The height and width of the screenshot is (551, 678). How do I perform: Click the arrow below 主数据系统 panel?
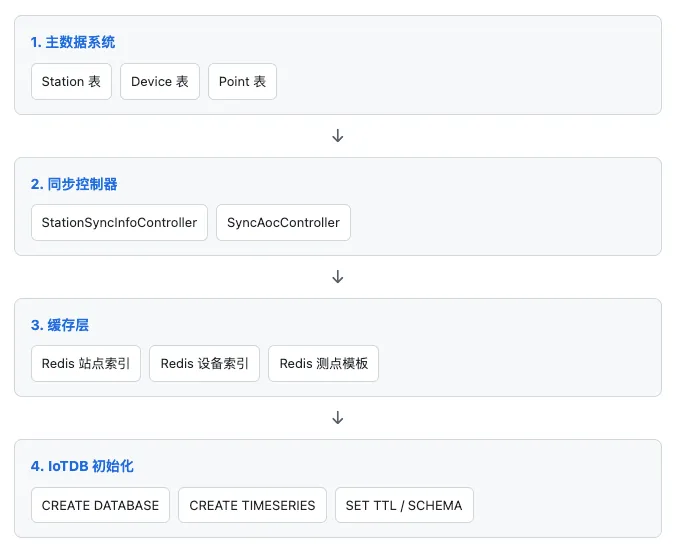(338, 136)
